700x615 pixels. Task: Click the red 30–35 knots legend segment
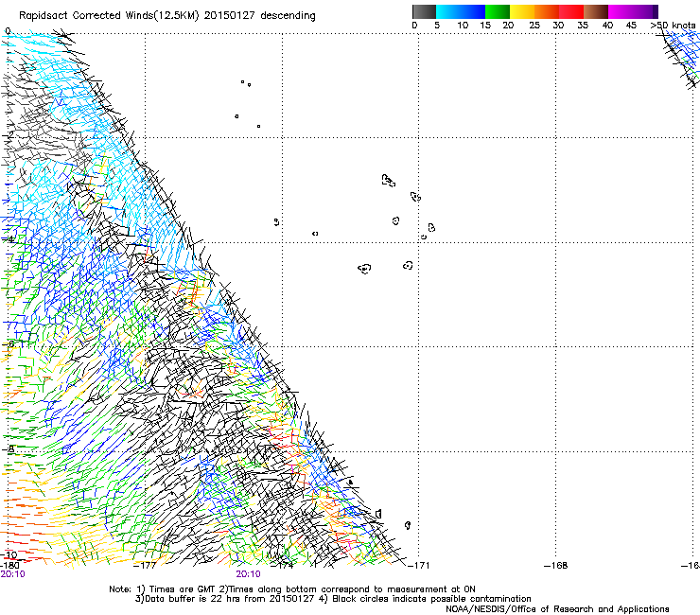point(571,11)
